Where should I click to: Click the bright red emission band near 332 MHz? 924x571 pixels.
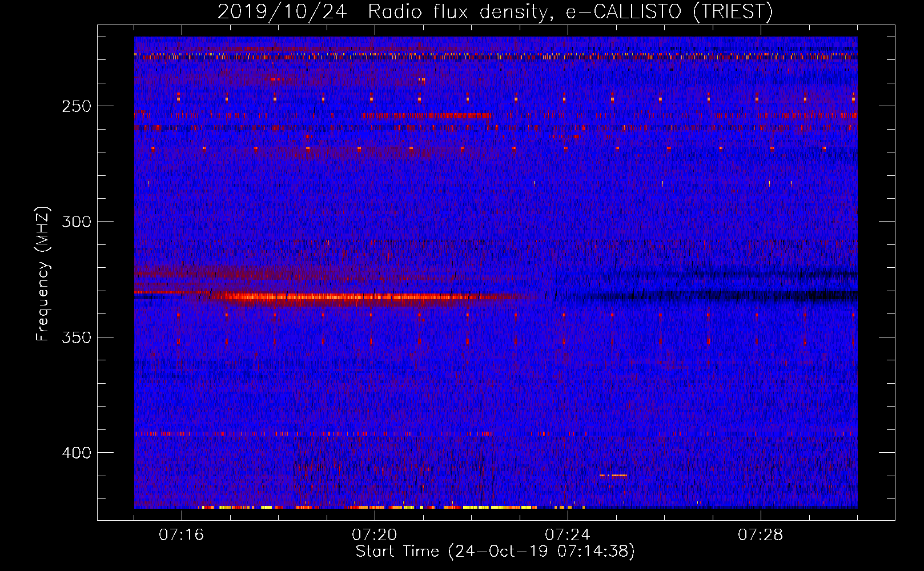click(365, 296)
